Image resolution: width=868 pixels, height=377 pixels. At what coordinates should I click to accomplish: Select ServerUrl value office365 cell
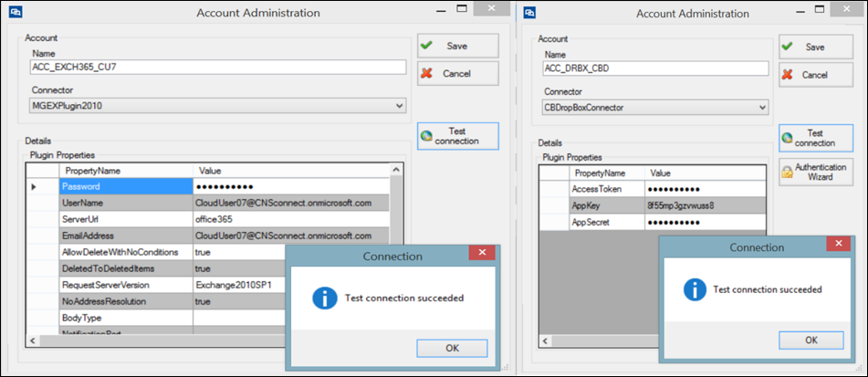pyautogui.click(x=291, y=219)
